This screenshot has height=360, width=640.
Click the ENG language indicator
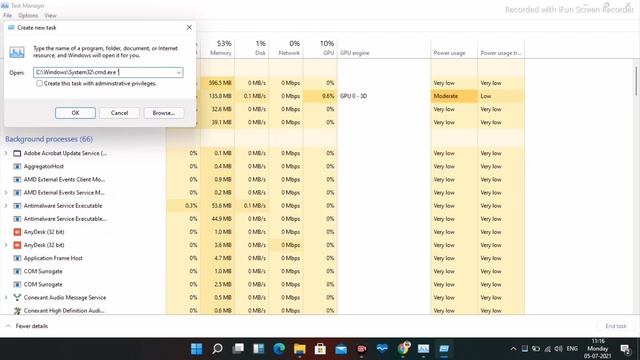click(x=572, y=349)
